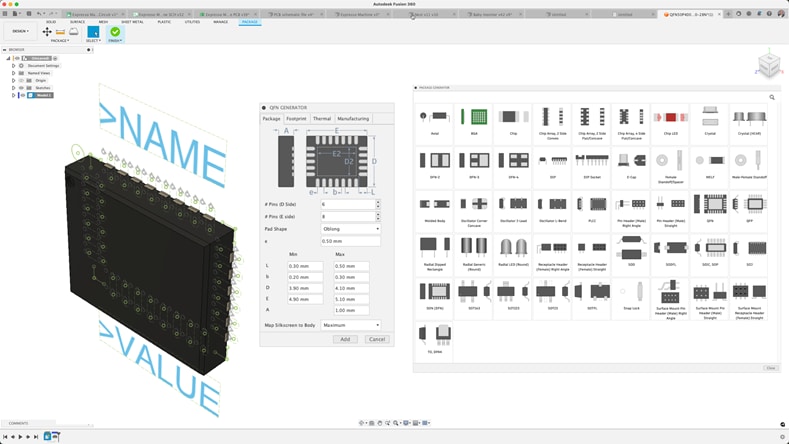The image size is (789, 444).
Task: Open the Package tab in QFN Generator
Action: click(x=271, y=119)
